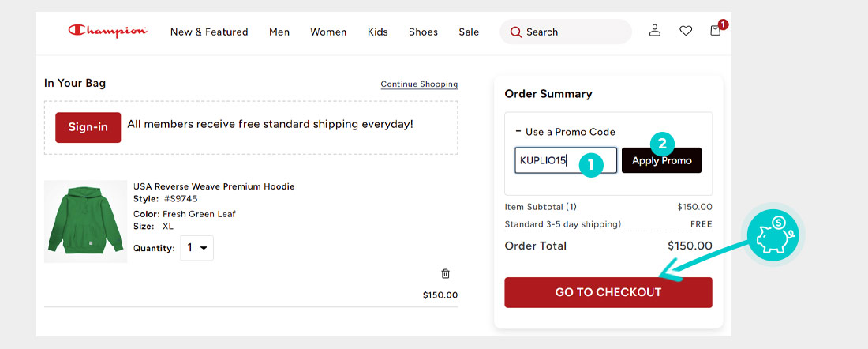Click the promo code input field
This screenshot has width=868, height=349.
(x=566, y=160)
